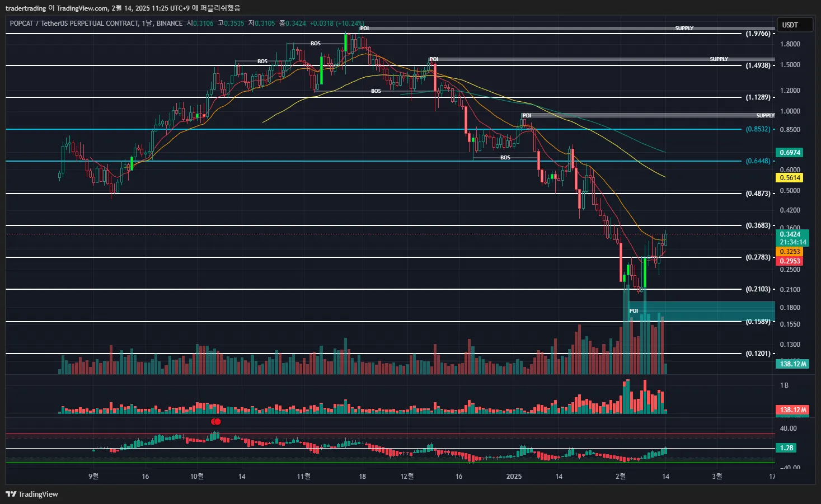The width and height of the screenshot is (821, 504).
Task: Click the green 138.12M volume tag
Action: coord(793,364)
